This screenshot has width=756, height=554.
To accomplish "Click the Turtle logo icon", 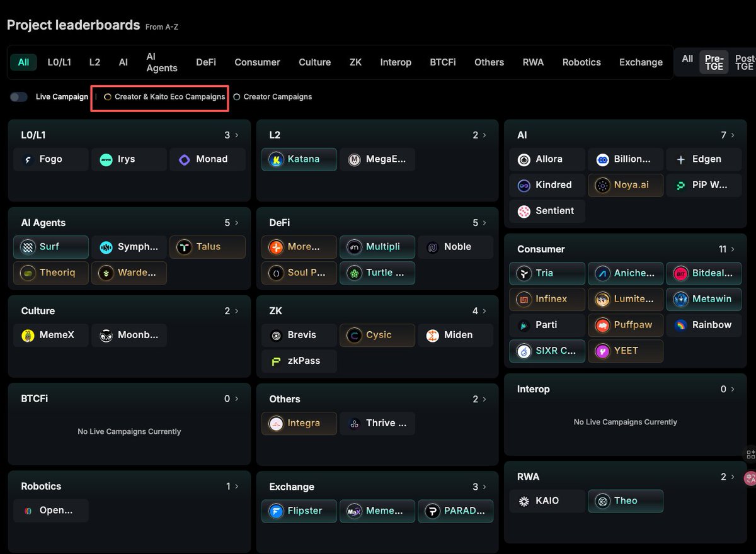I will [354, 273].
